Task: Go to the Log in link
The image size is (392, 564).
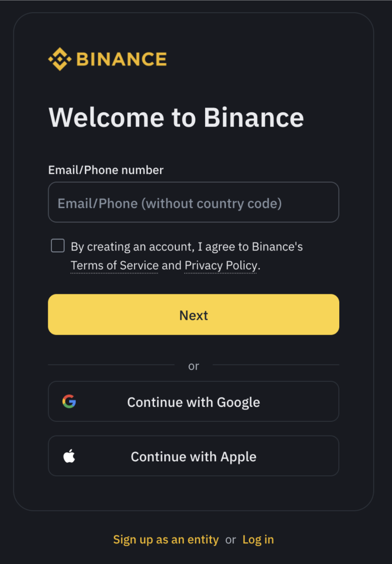Action: tap(258, 540)
